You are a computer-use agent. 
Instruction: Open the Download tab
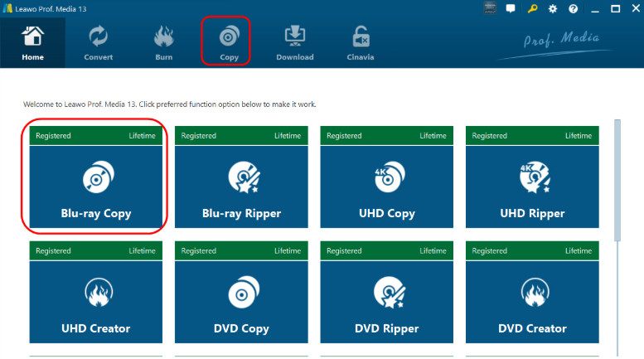click(x=295, y=43)
